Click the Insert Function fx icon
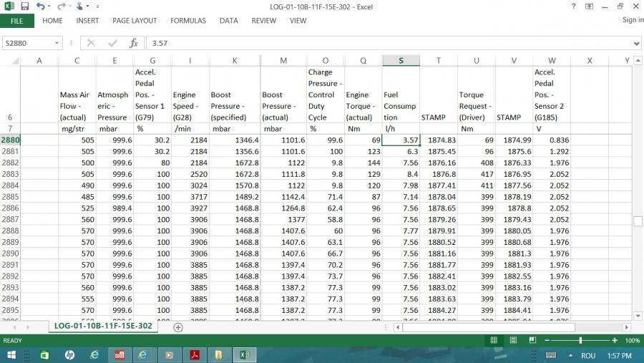This screenshot has height=363, width=644. click(133, 43)
